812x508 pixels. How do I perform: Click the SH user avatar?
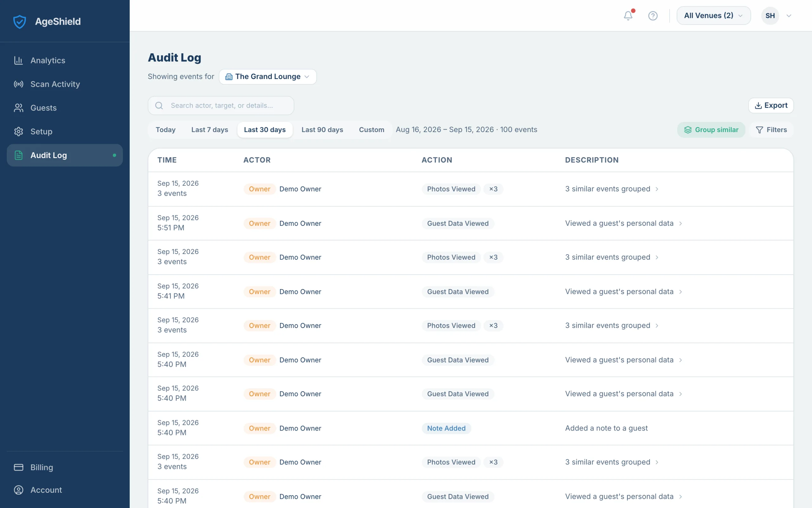770,16
